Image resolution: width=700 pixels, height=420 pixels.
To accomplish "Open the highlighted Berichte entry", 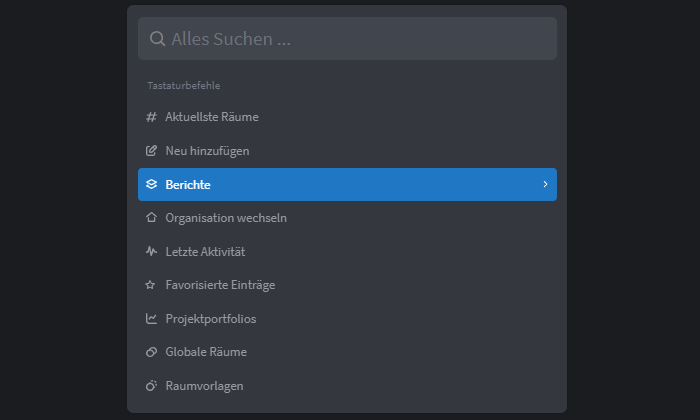I will [347, 184].
